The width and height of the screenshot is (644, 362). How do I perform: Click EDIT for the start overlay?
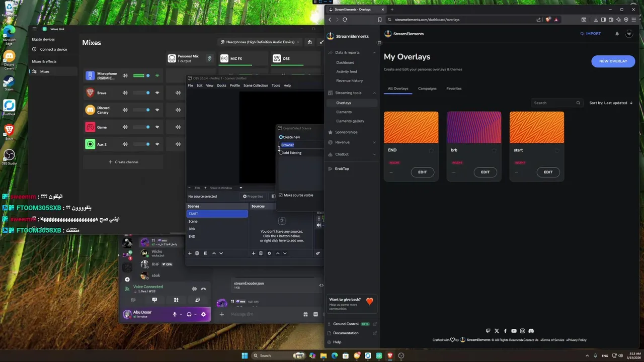(548, 172)
